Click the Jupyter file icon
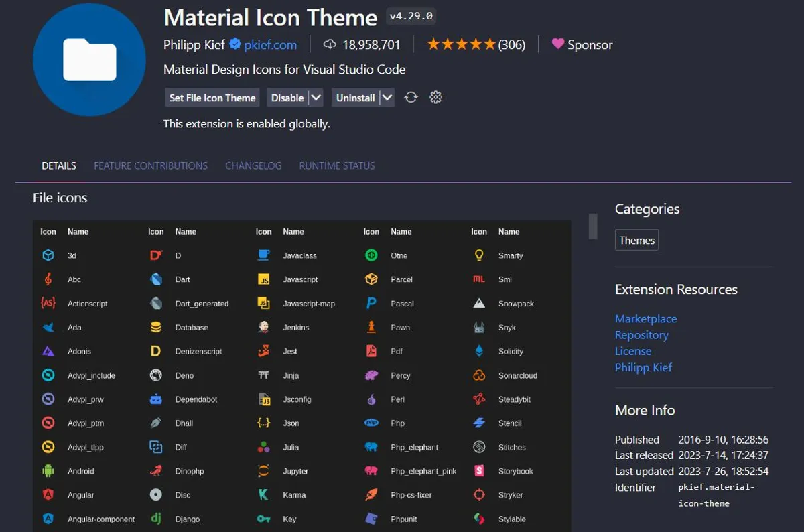The width and height of the screenshot is (804, 532). coord(264,471)
